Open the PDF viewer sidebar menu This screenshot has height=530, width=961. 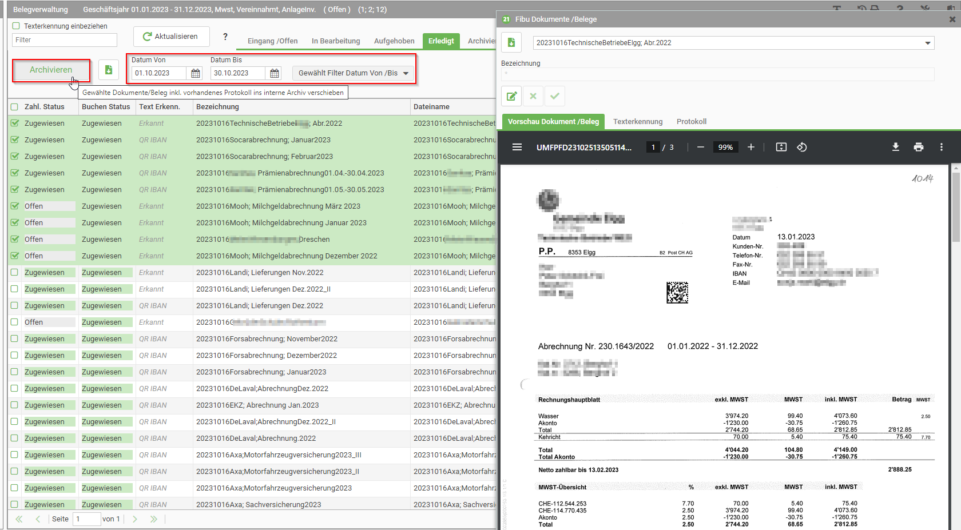[517, 147]
